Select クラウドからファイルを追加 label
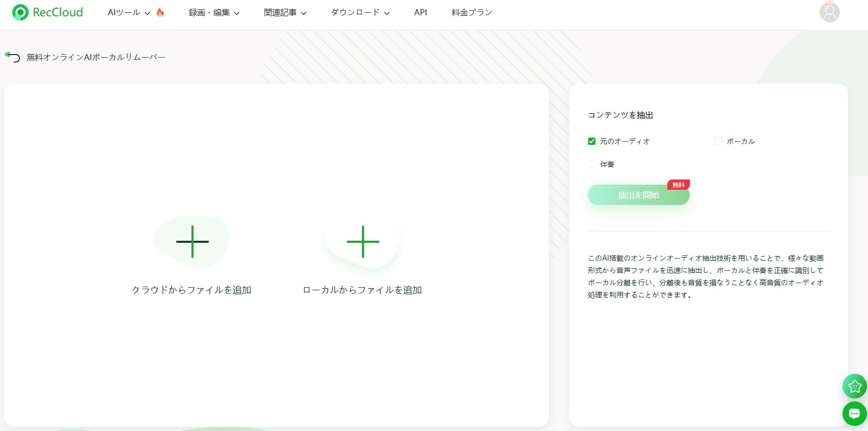The height and width of the screenshot is (431, 868). click(191, 290)
